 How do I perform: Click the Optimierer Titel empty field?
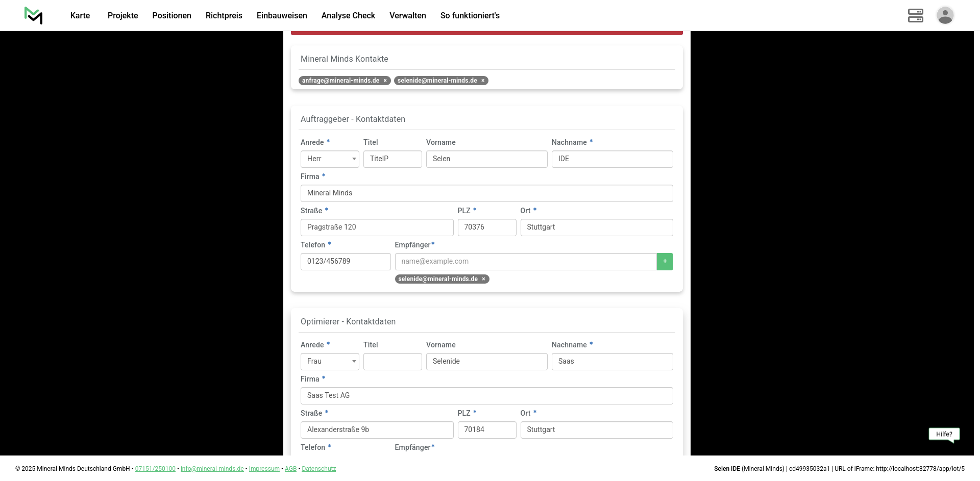(393, 362)
